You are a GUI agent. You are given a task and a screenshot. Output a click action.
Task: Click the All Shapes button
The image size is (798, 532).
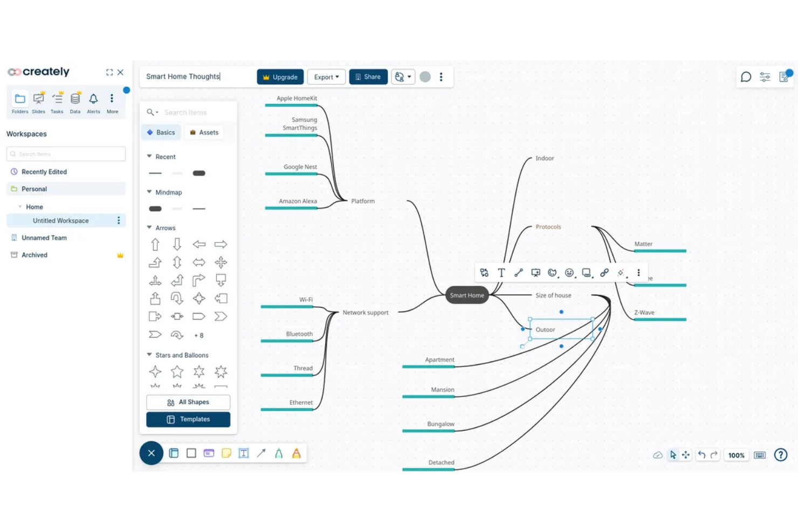(x=188, y=402)
